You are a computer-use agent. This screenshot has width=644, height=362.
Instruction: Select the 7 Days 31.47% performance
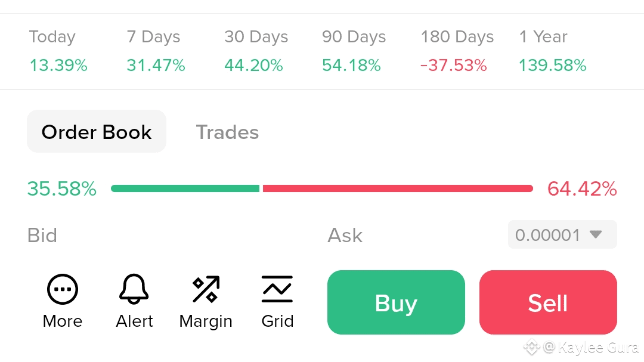coord(156,51)
